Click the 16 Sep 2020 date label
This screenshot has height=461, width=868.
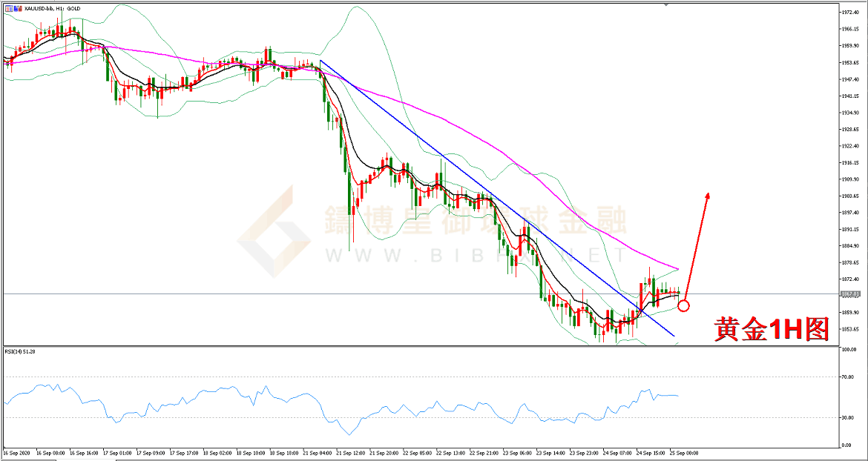16,452
